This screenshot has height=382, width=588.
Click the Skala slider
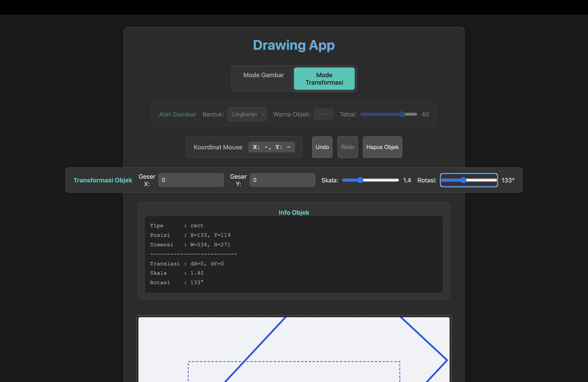370,180
